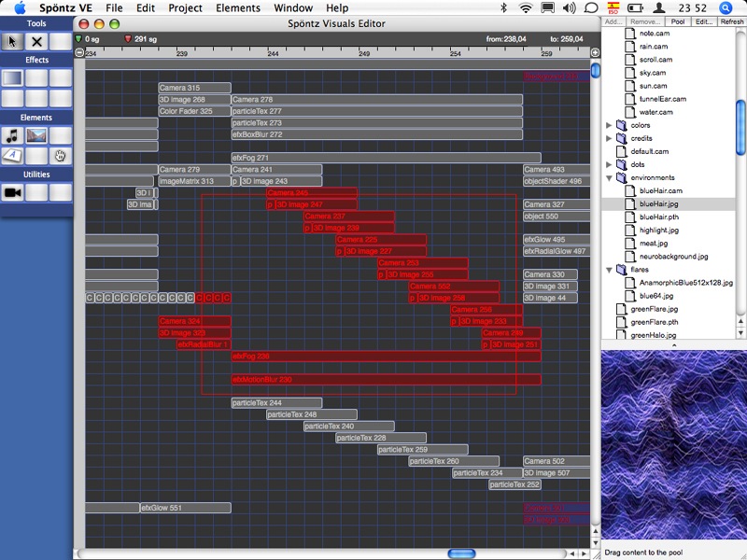
Task: Click the landscape image element icon
Action: 36,136
